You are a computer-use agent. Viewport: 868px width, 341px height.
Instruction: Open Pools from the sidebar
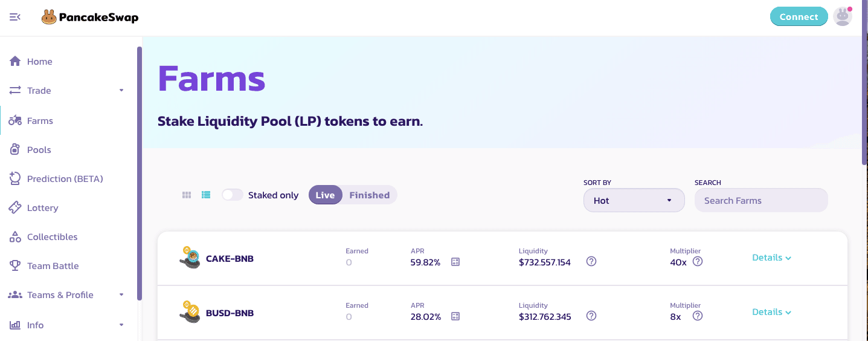click(39, 150)
